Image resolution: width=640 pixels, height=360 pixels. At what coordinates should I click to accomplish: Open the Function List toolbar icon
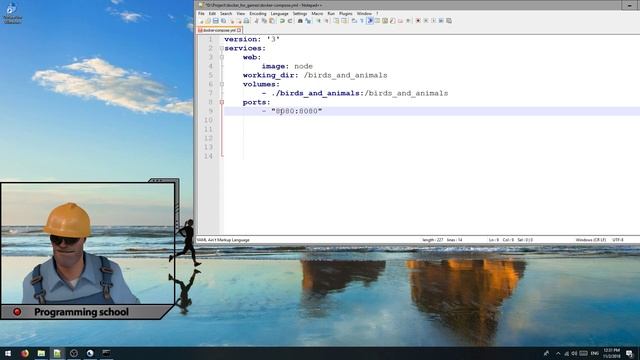(x=392, y=21)
